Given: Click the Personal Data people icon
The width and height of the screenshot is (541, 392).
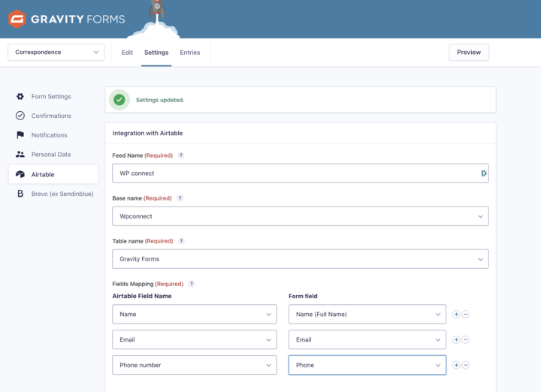Looking at the screenshot, I should pyautogui.click(x=20, y=154).
